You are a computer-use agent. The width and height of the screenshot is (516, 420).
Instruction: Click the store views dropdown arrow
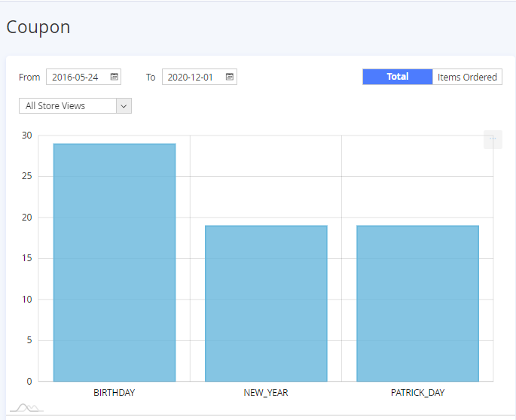124,106
